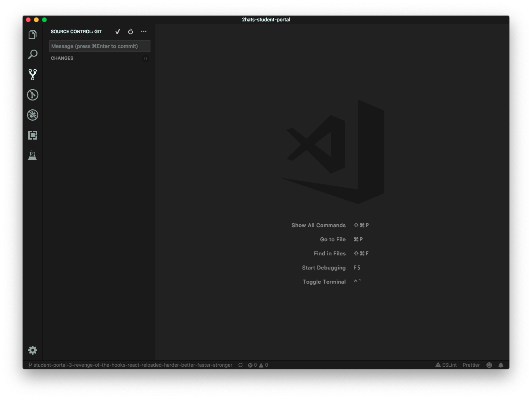Screen dimensions: 532x399
Task: Click the commit message input field
Action: click(99, 46)
